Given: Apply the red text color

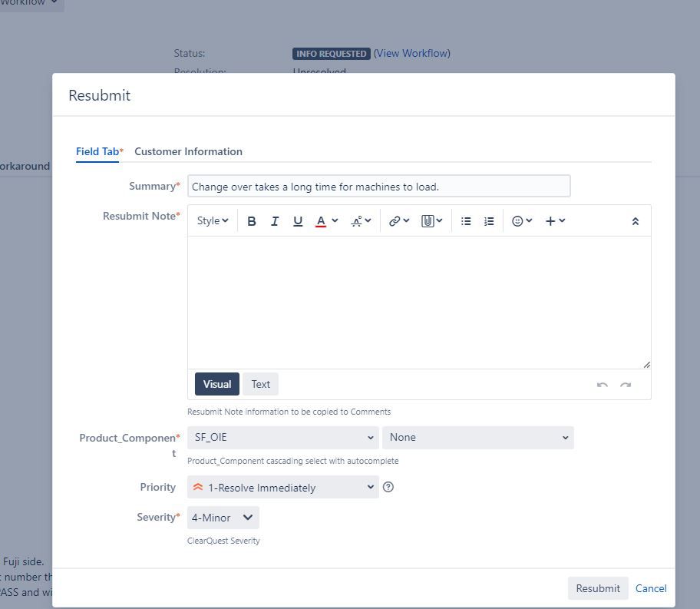Looking at the screenshot, I should [x=321, y=221].
